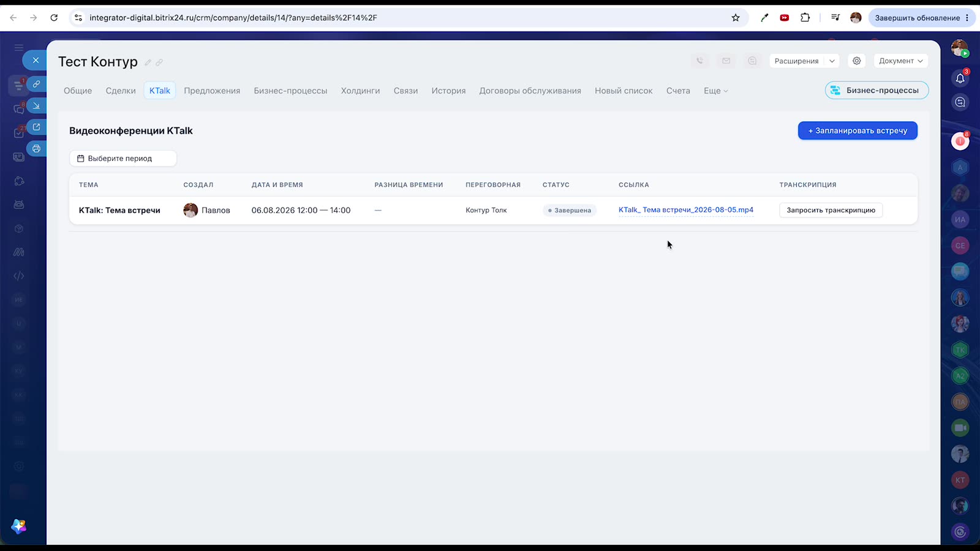Open the CE contact avatar in right bar
The width and height of the screenshot is (980, 551).
coord(960,246)
